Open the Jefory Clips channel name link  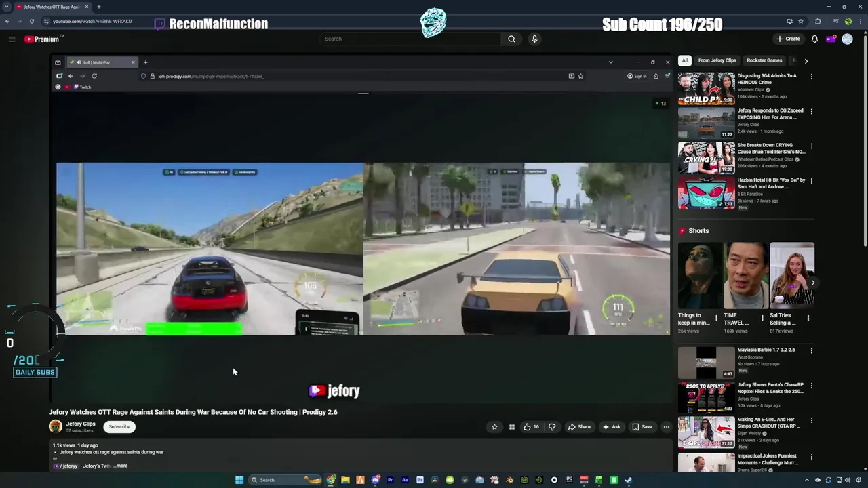pos(81,424)
